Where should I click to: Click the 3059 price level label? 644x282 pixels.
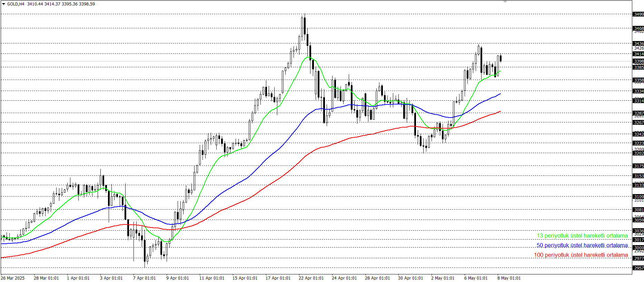coord(638,220)
